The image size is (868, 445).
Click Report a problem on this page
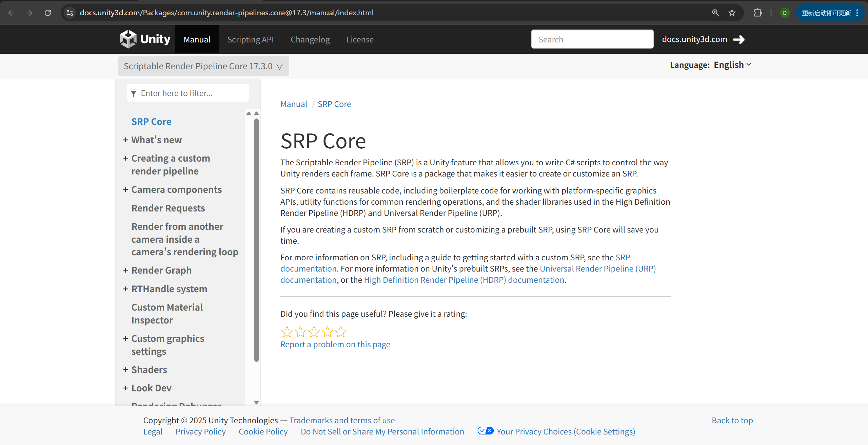(x=335, y=344)
